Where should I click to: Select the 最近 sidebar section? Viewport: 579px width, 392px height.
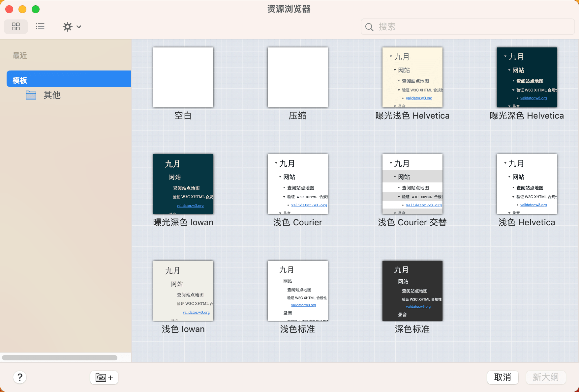(x=20, y=56)
